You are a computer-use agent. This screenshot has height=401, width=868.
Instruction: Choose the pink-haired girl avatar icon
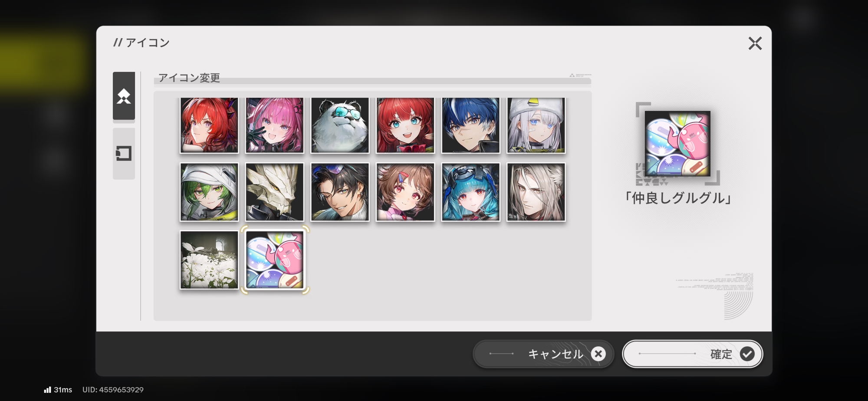pos(275,125)
